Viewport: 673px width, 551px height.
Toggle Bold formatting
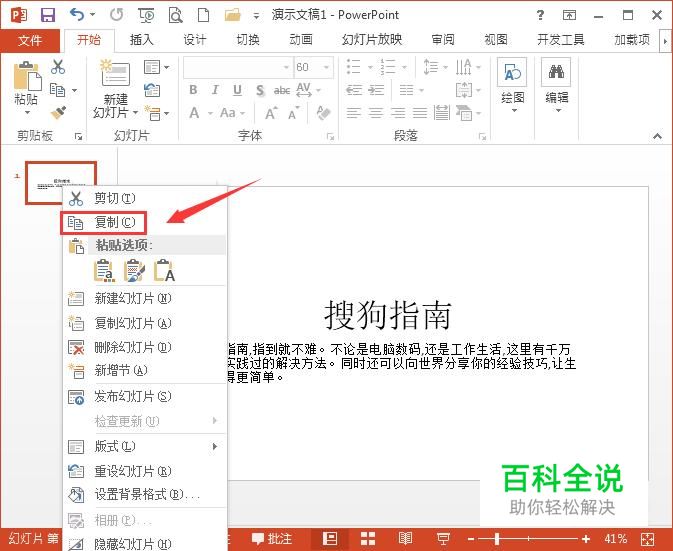coord(193,90)
